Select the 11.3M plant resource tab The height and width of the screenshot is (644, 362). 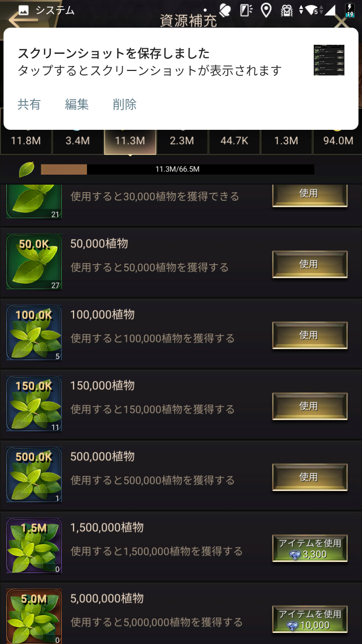coord(130,141)
